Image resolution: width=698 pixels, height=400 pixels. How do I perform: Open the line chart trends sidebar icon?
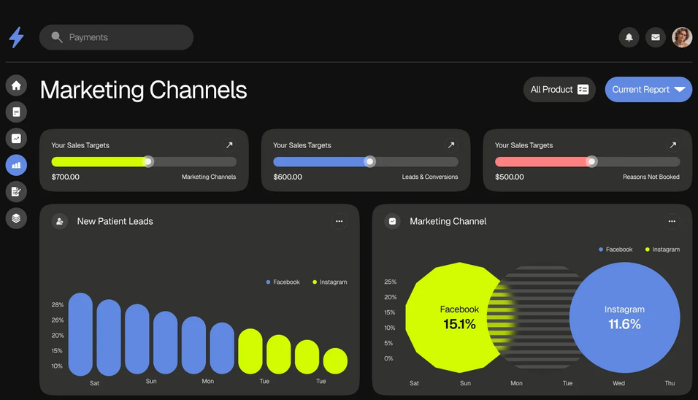click(16, 138)
